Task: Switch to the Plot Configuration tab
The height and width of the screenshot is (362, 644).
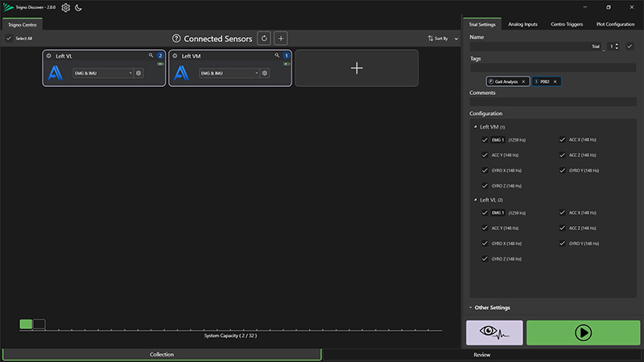Action: tap(615, 24)
